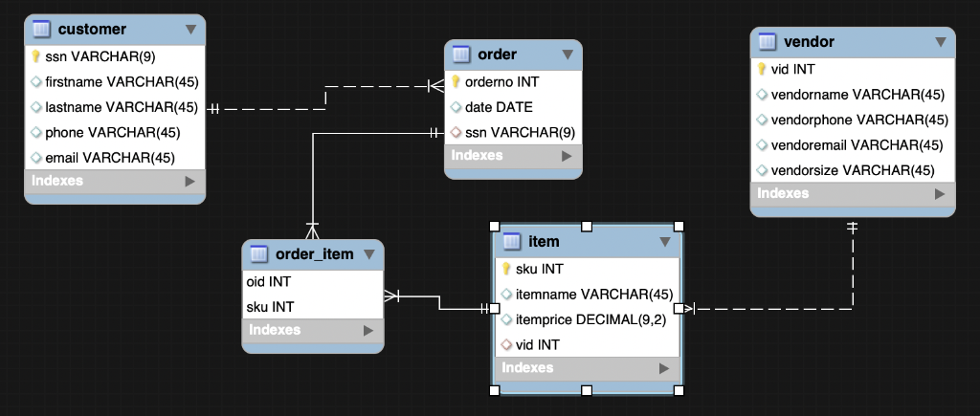Expand Indexes section of order table
Screen dimensions: 980x416
click(567, 156)
